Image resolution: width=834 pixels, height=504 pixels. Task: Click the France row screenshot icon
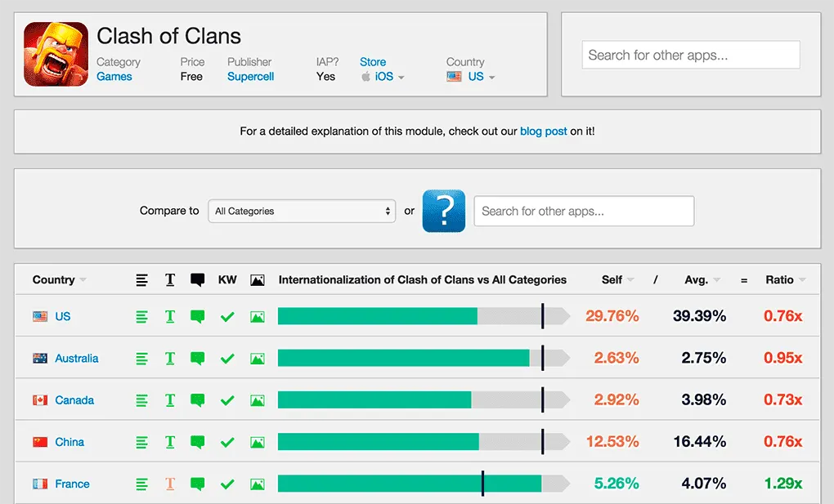click(258, 484)
